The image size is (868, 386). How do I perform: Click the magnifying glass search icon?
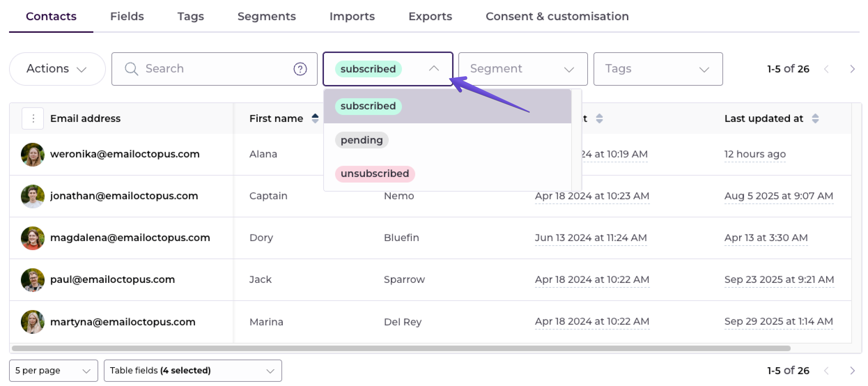[131, 69]
